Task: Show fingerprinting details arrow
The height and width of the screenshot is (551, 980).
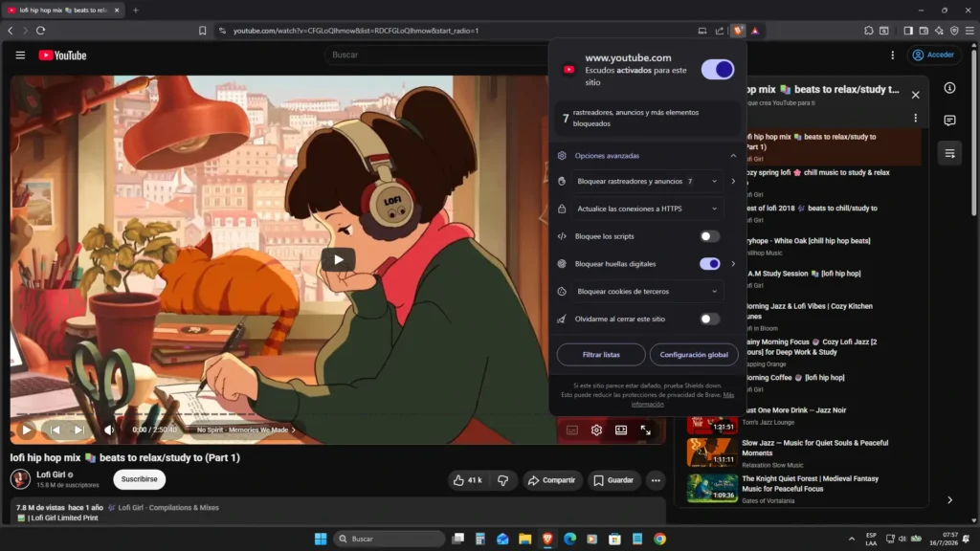Action: [x=733, y=264]
